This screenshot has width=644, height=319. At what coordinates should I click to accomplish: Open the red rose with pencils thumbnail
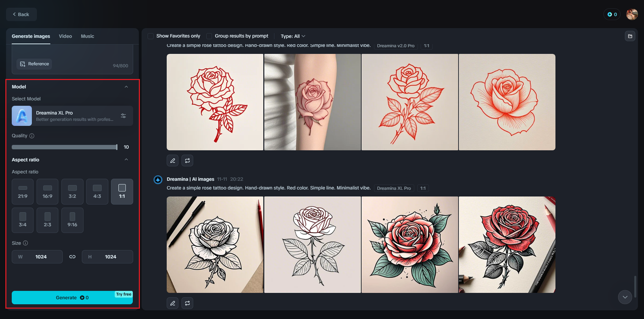tap(507, 245)
